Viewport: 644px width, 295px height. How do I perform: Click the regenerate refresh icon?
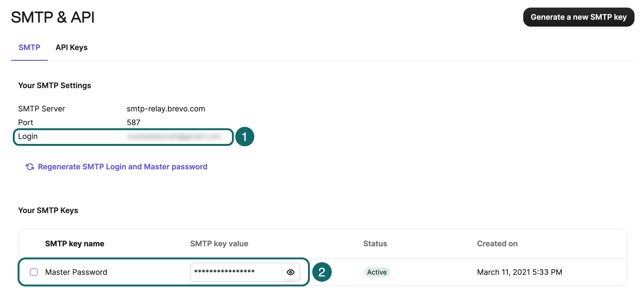coord(30,167)
